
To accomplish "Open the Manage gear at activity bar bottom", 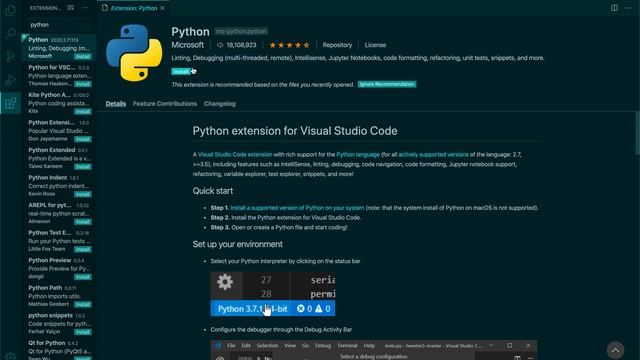I will coord(11,356).
